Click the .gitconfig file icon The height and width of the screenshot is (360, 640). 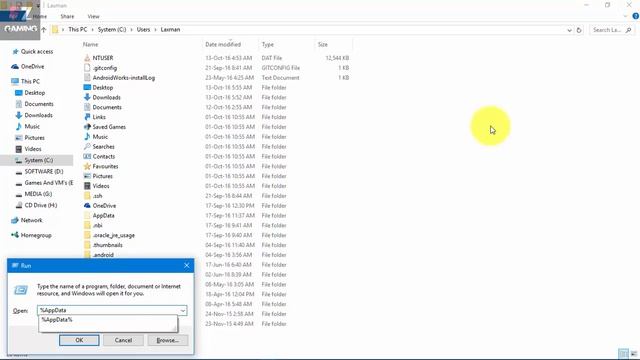tap(87, 68)
